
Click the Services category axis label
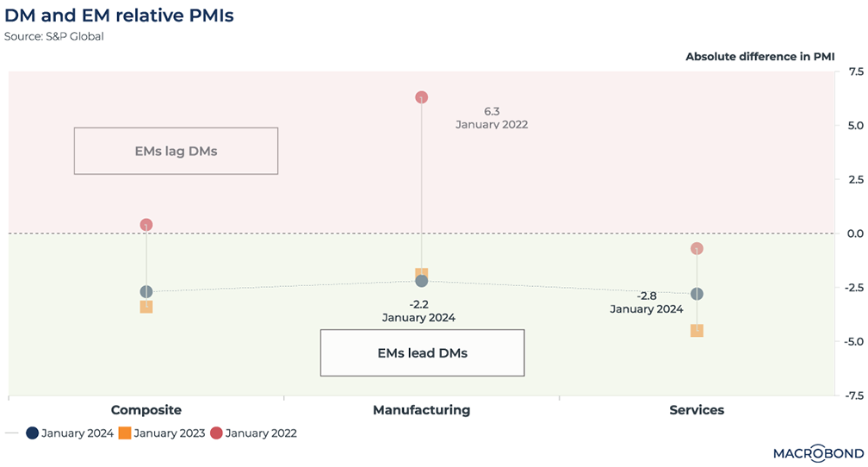[x=697, y=410]
